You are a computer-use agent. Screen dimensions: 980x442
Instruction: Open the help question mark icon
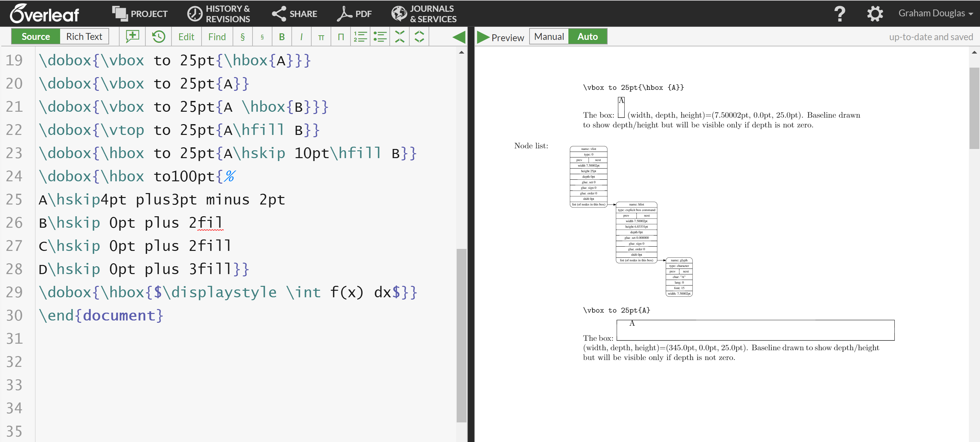click(x=839, y=14)
